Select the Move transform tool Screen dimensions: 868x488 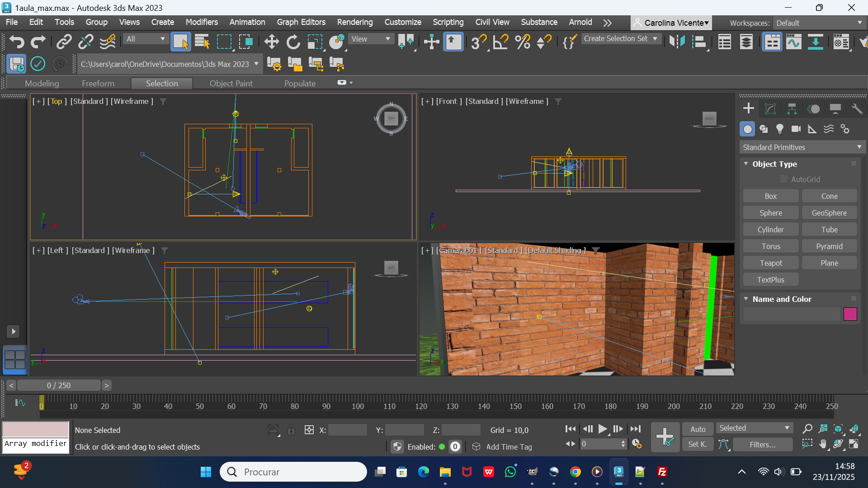271,42
